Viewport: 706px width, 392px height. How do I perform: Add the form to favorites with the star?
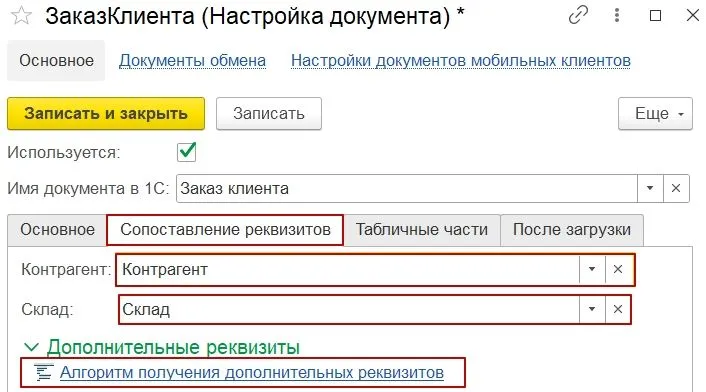click(21, 16)
